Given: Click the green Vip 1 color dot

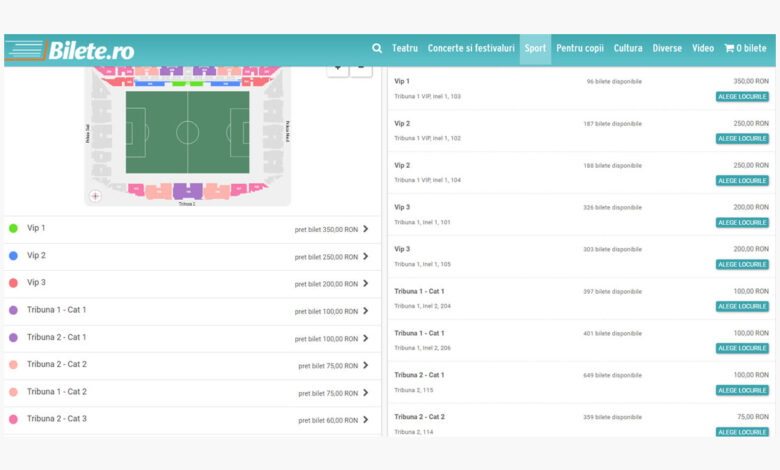Looking at the screenshot, I should click(x=13, y=229).
